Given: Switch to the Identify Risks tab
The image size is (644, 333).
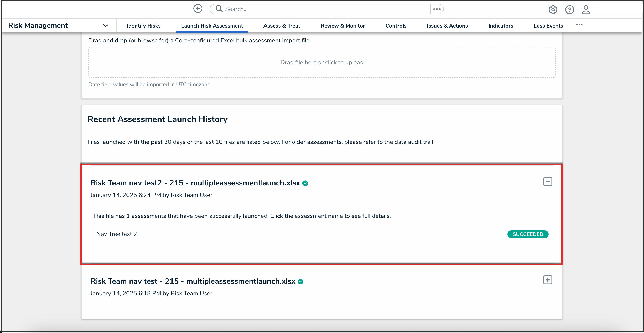Looking at the screenshot, I should [x=143, y=26].
